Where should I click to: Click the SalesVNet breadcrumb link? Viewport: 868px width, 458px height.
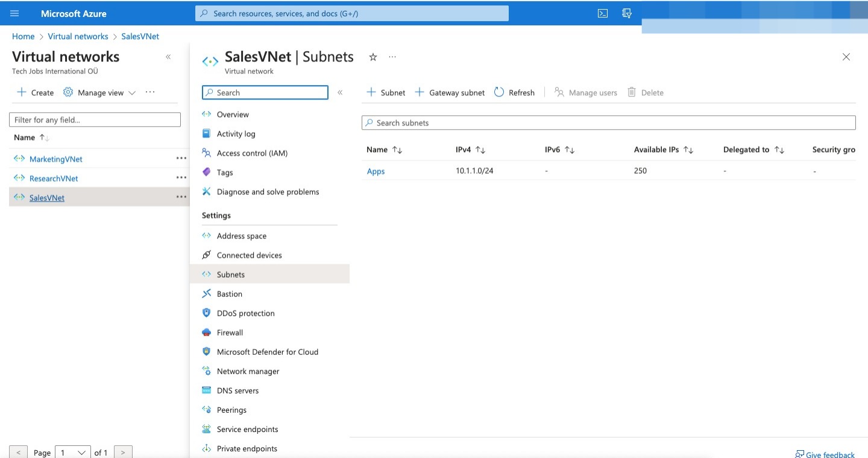pyautogui.click(x=140, y=36)
